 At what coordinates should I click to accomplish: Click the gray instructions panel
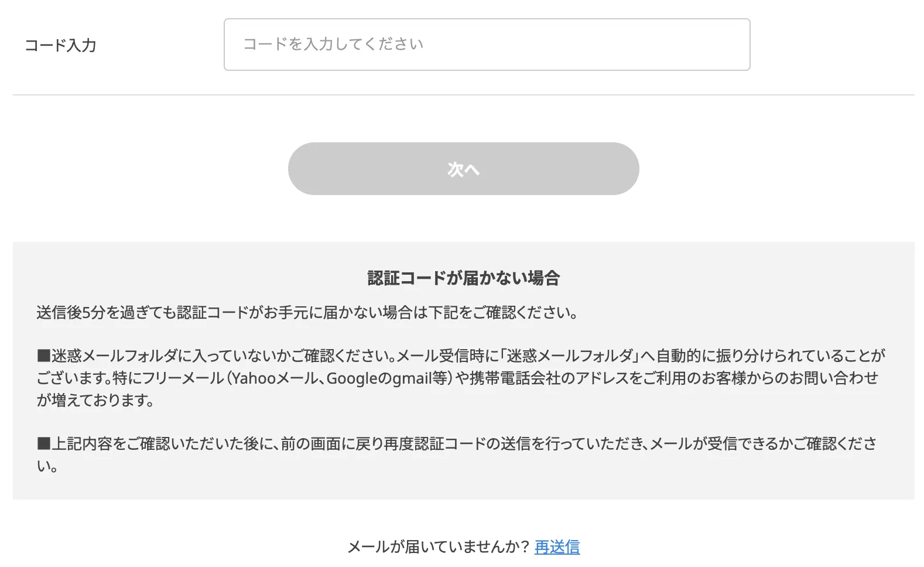tap(463, 369)
